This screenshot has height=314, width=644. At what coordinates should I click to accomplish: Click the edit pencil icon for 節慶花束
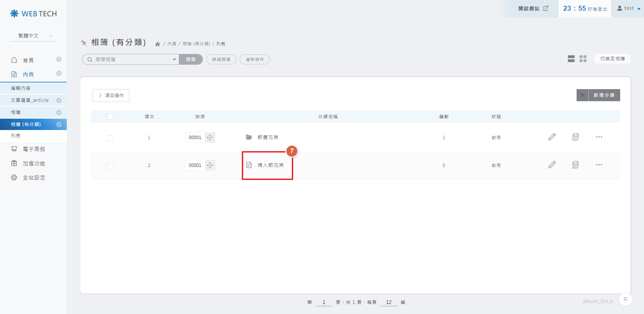tap(552, 137)
